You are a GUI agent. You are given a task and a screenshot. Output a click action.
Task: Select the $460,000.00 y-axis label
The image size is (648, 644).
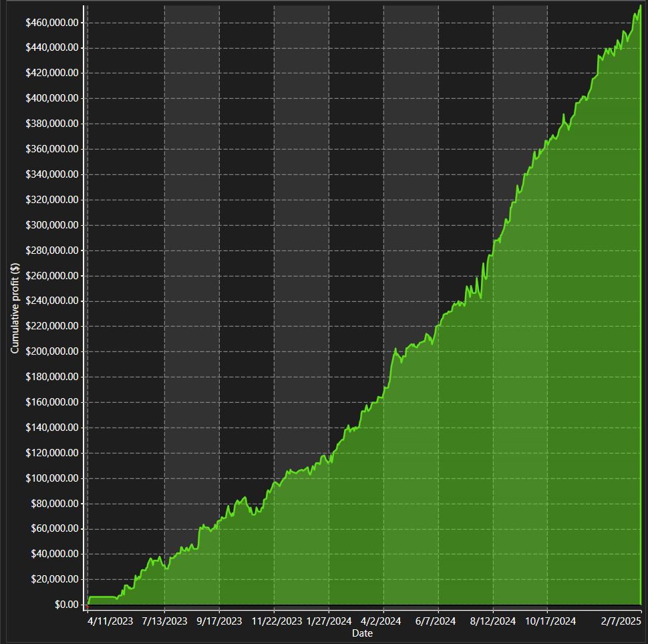(x=52, y=23)
